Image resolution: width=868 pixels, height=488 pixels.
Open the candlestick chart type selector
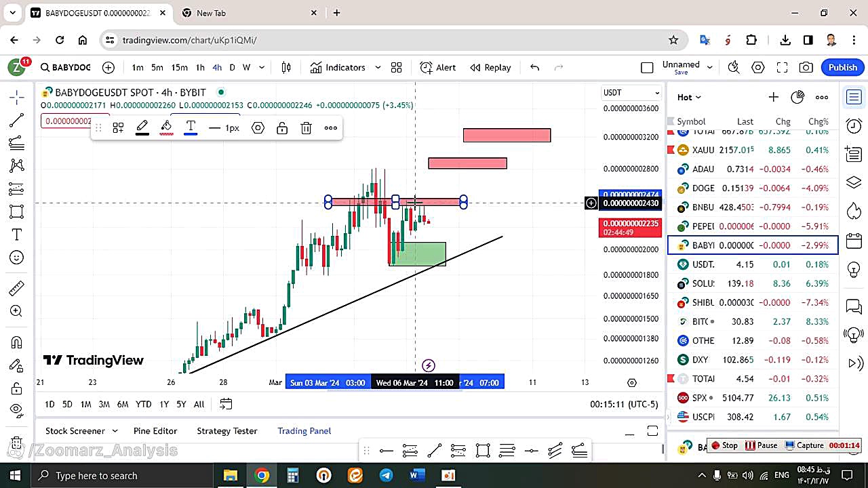point(286,67)
